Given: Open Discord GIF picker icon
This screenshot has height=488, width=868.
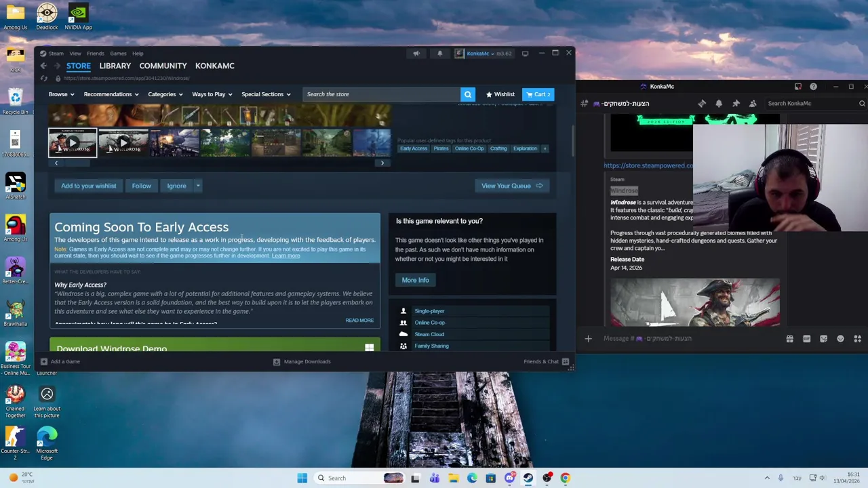Looking at the screenshot, I should point(806,338).
